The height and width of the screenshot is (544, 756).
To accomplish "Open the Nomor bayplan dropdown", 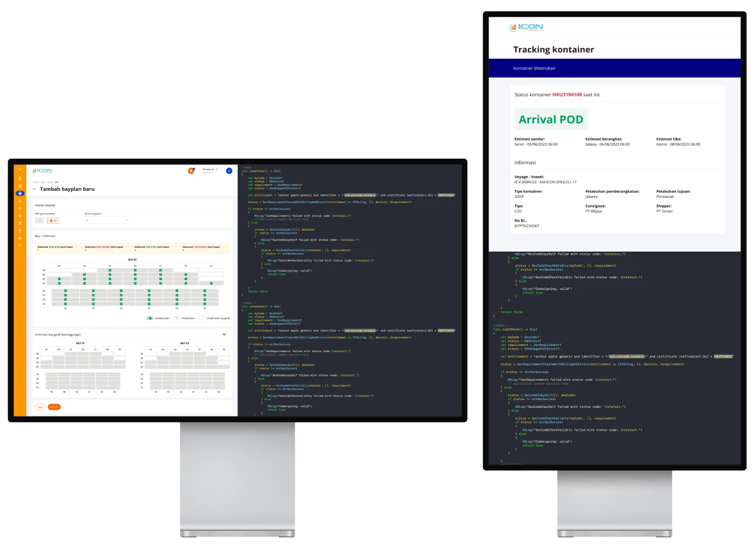I will point(107,220).
